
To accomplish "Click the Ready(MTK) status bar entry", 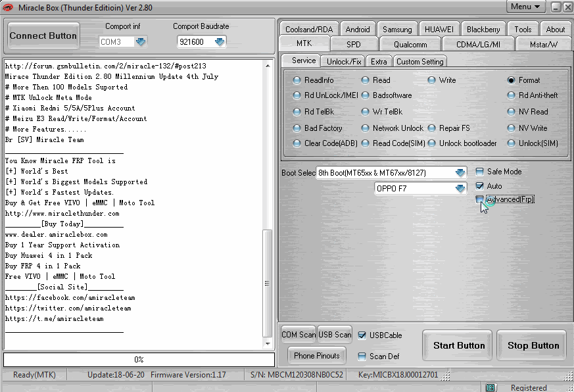I will click(34, 375).
